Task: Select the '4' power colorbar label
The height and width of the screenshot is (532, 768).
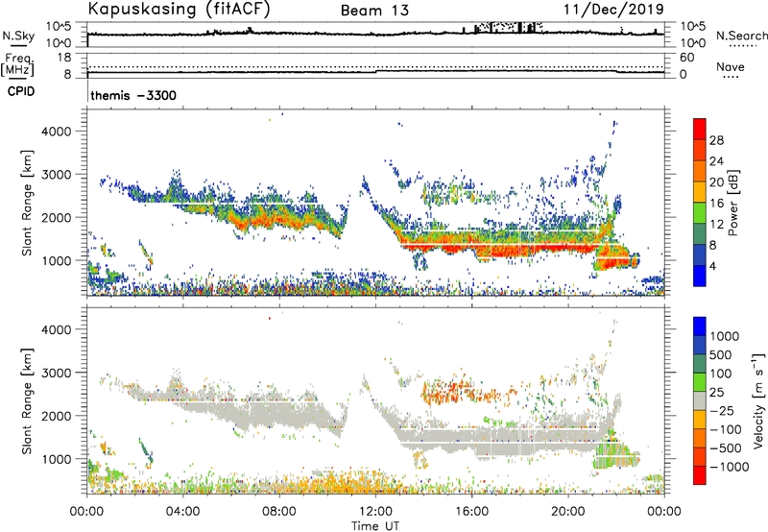Action: 712,266
